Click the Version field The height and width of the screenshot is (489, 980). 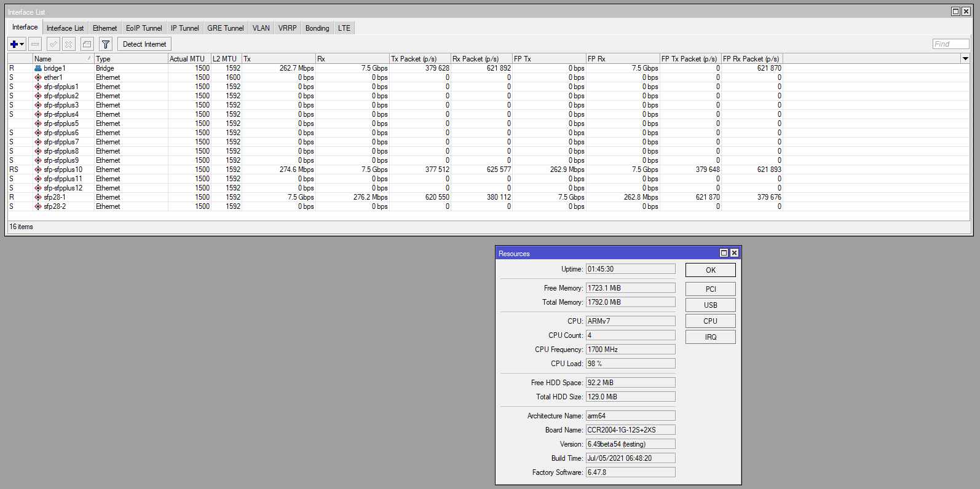631,444
